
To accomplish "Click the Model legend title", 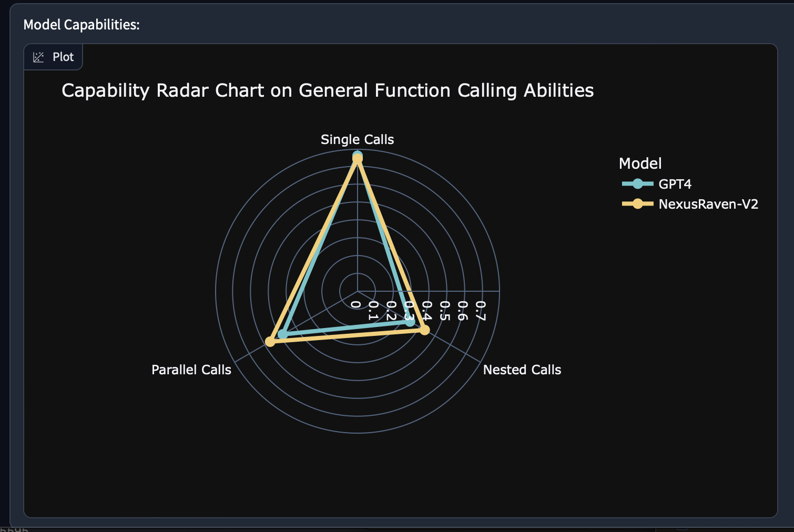I will click(x=640, y=163).
